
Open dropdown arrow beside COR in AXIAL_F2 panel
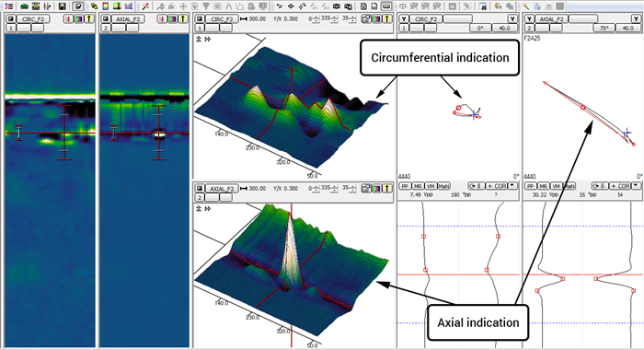click(x=637, y=186)
